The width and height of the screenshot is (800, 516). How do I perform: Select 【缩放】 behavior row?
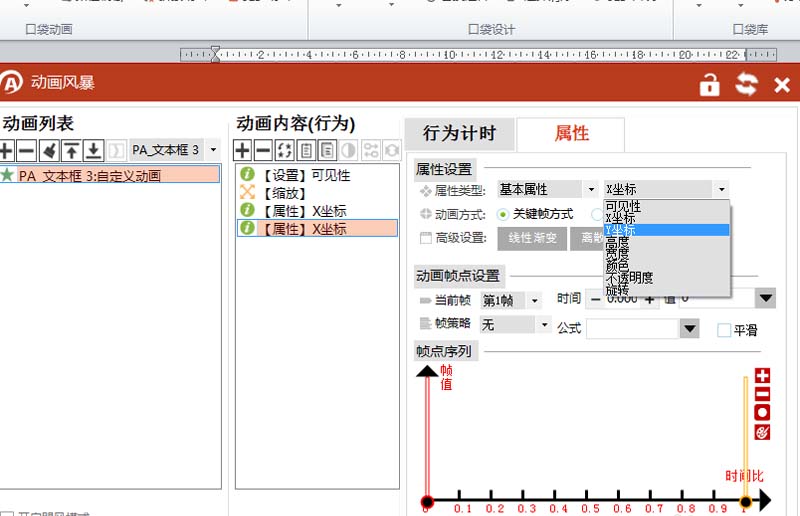[317, 193]
